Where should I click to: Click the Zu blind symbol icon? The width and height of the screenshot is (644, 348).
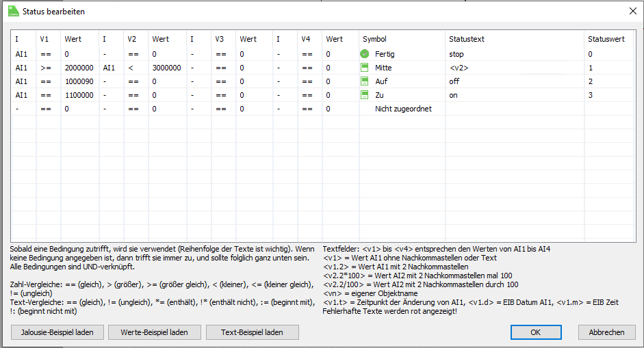tap(364, 95)
